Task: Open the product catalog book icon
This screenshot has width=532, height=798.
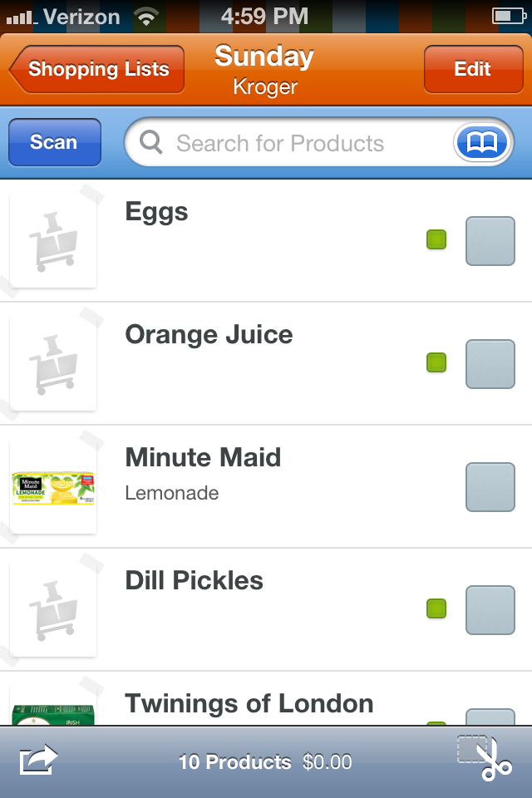Action: tap(482, 143)
